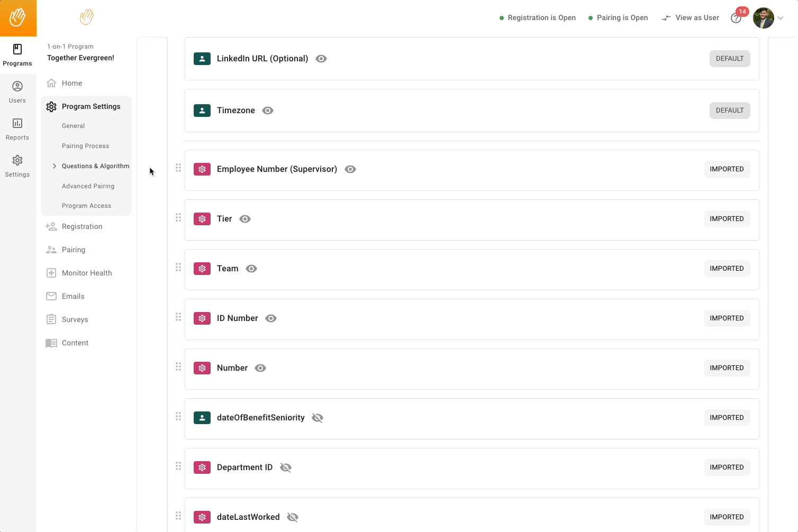Click drag handle for Department ID row
The image size is (798, 532).
pyautogui.click(x=178, y=466)
